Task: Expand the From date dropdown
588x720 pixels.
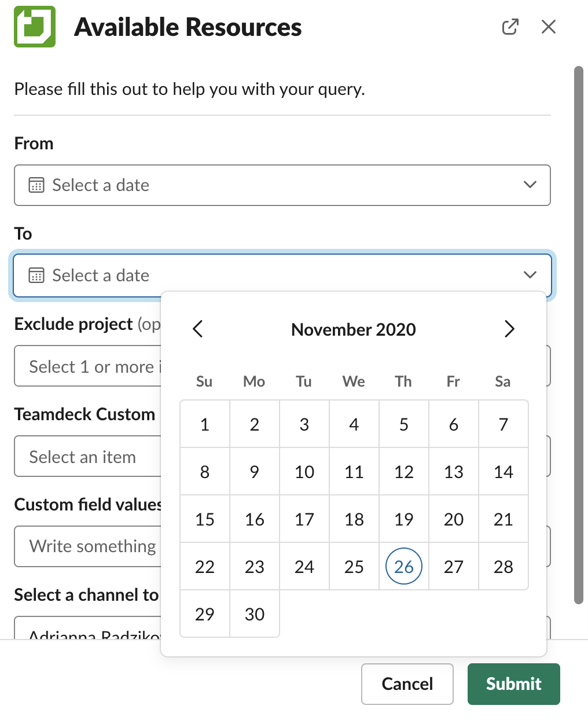Action: pyautogui.click(x=530, y=185)
